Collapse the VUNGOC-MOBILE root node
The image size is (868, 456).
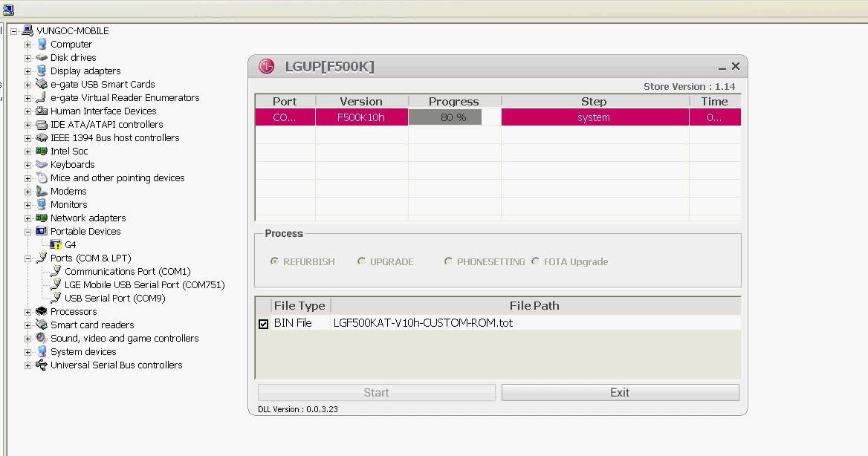click(12, 30)
